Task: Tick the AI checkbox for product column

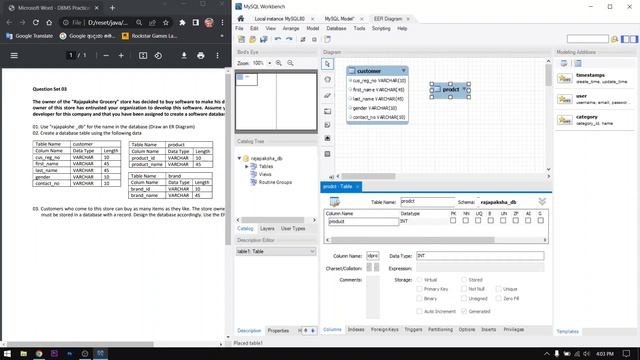Action: [x=528, y=220]
